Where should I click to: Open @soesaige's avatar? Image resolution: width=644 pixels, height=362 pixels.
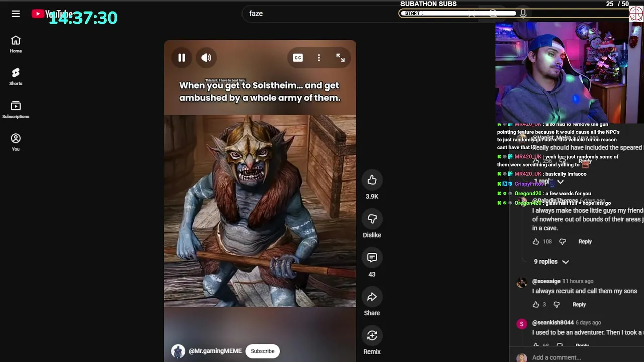[522, 282]
